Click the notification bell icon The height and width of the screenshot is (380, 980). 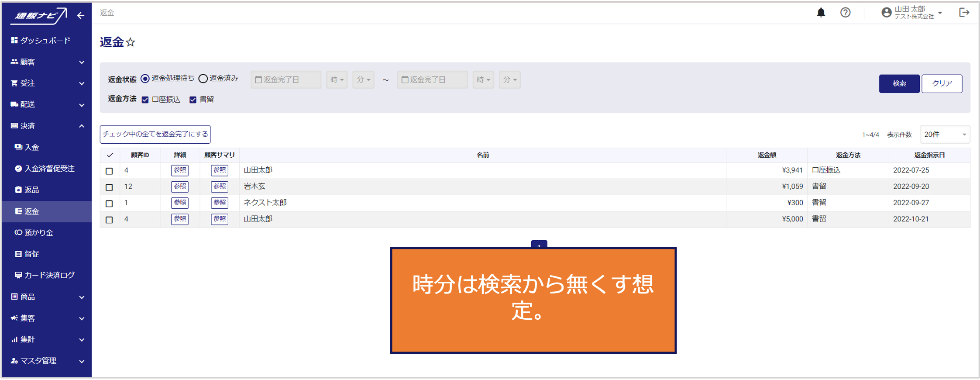821,13
